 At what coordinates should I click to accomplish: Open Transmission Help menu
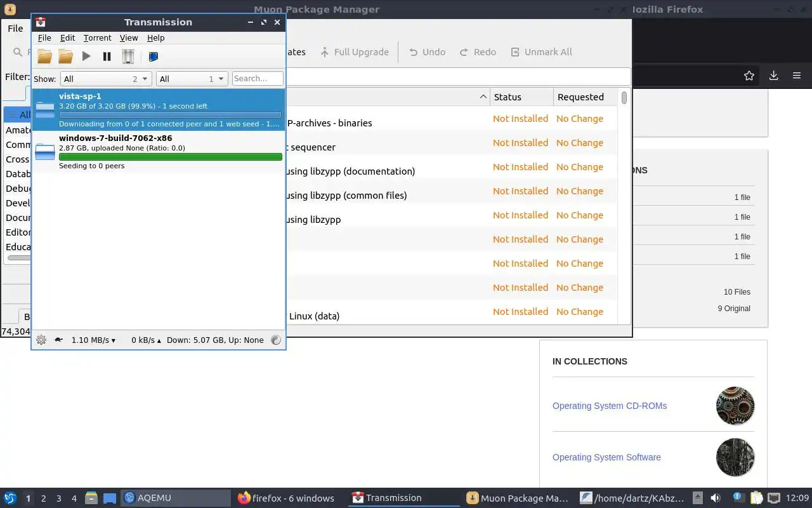[x=155, y=38]
